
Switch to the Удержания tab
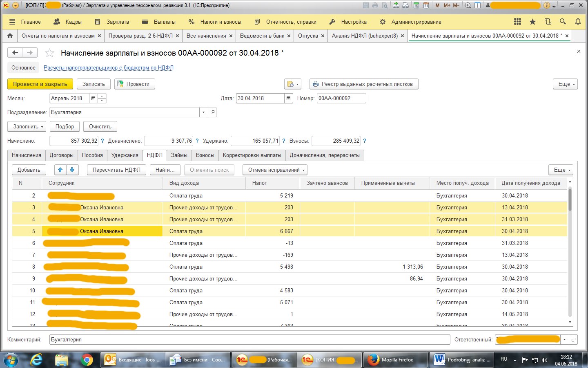tap(125, 155)
